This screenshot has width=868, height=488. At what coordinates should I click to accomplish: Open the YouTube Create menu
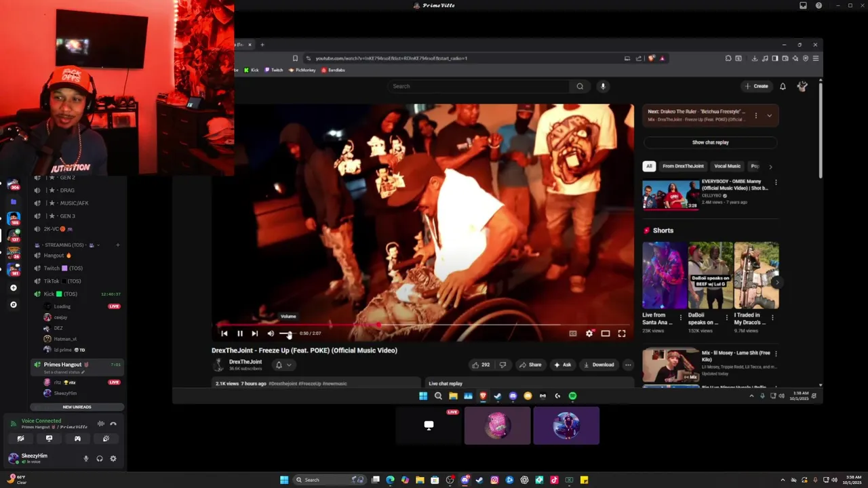click(756, 86)
